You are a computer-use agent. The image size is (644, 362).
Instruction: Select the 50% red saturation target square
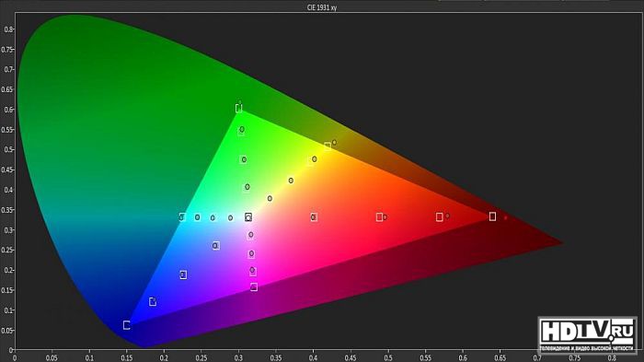379,216
